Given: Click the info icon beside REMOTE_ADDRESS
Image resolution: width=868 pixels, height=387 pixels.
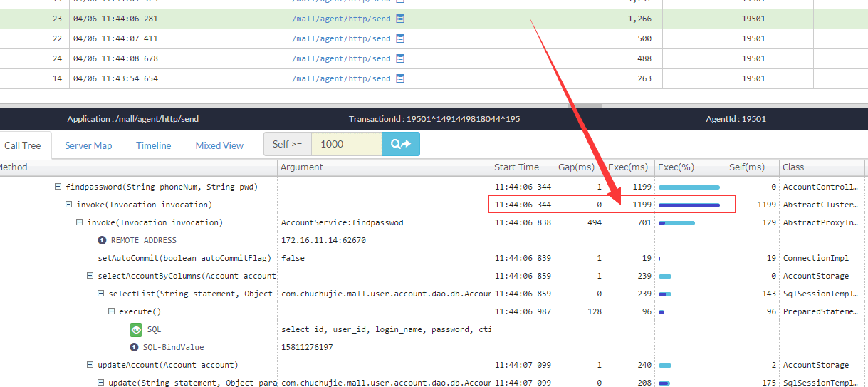Looking at the screenshot, I should point(102,240).
